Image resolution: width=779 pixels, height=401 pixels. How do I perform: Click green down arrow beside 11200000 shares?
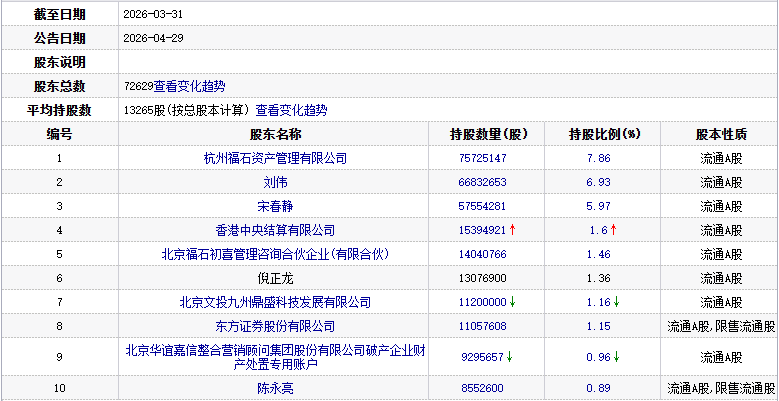(x=513, y=302)
